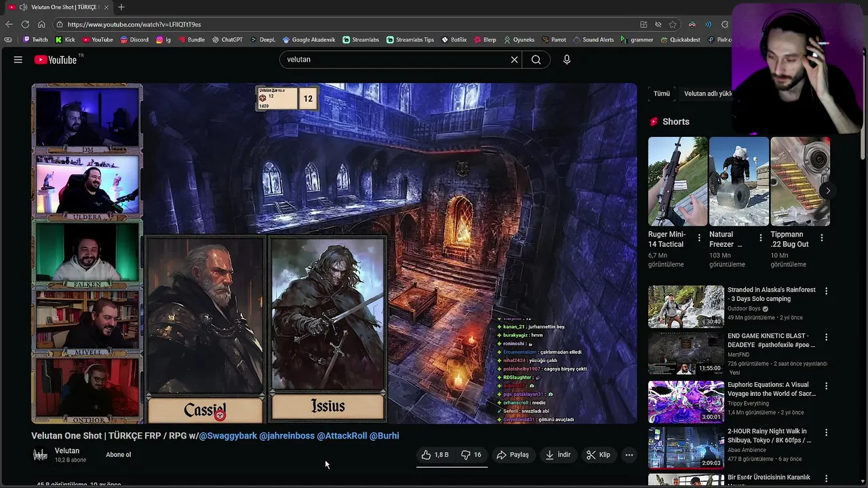
Task: Reload the page
Action: click(x=26, y=24)
